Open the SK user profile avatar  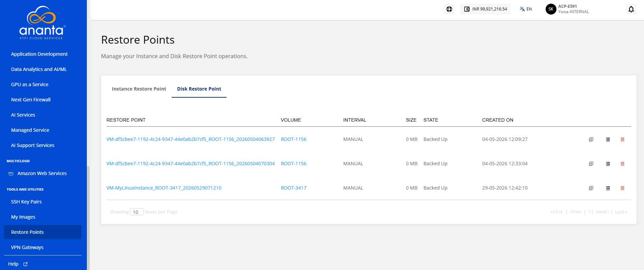click(x=551, y=9)
